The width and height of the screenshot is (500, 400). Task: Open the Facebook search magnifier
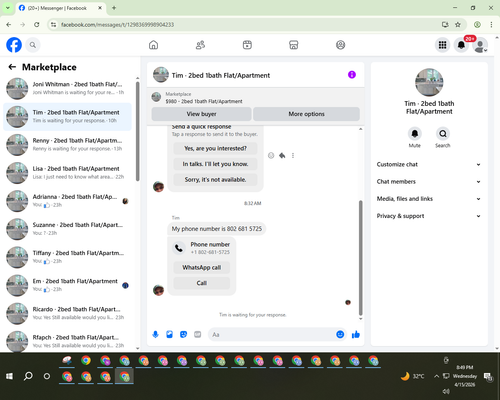tap(33, 45)
